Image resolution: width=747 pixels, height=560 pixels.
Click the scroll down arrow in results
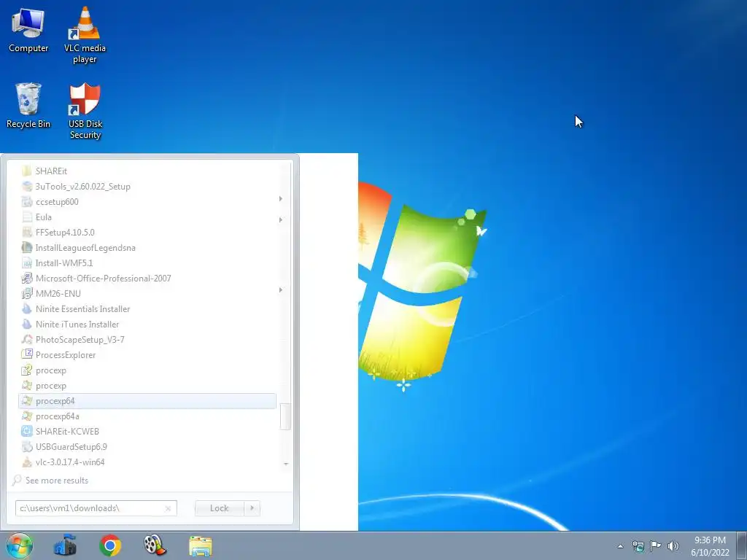point(286,463)
